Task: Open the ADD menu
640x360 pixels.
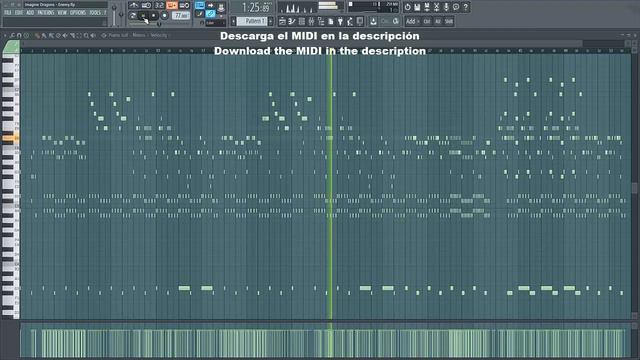Action: pos(30,13)
